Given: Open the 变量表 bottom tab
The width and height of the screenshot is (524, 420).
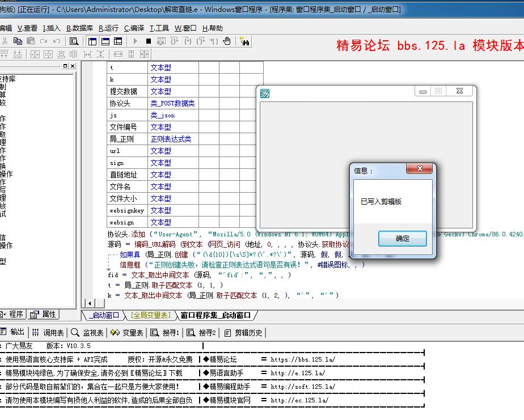Looking at the screenshot, I should point(127,333).
